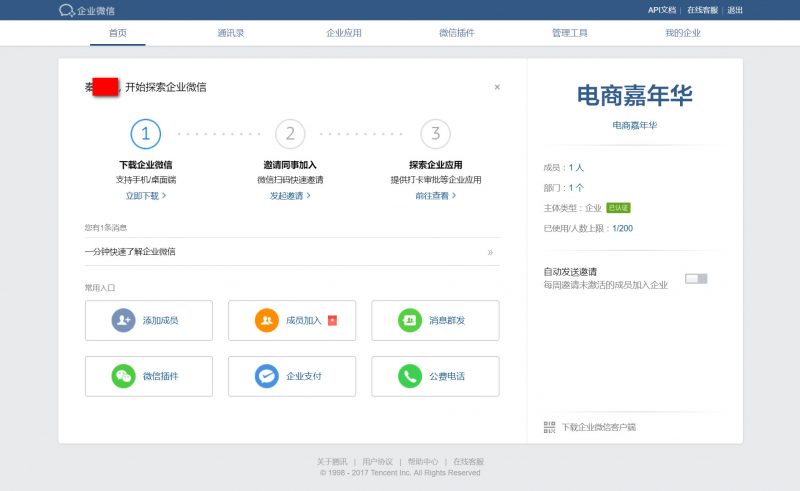Screen dimensions: 800x491
Task: Open 在线客服 in the footer
Action: 468,461
